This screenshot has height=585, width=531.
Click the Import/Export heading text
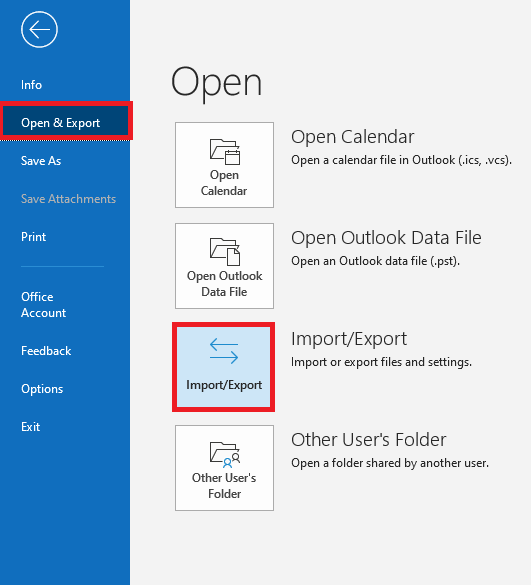pos(349,339)
